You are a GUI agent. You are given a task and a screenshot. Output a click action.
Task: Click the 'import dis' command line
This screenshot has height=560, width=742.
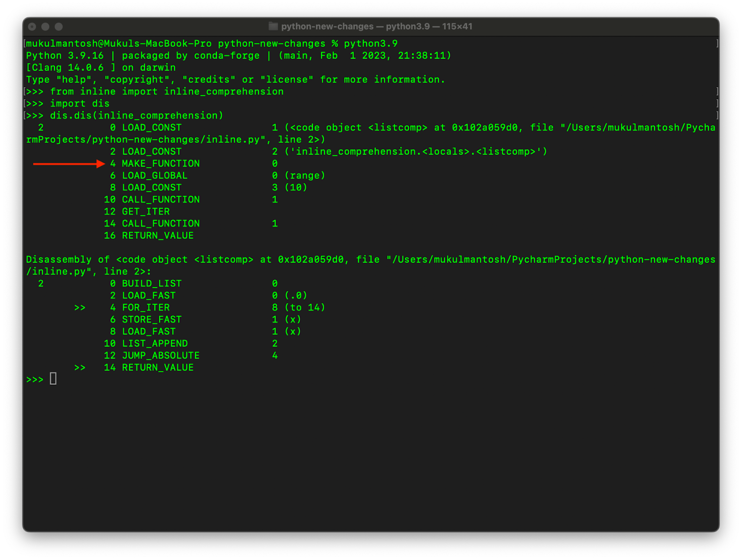tap(79, 104)
